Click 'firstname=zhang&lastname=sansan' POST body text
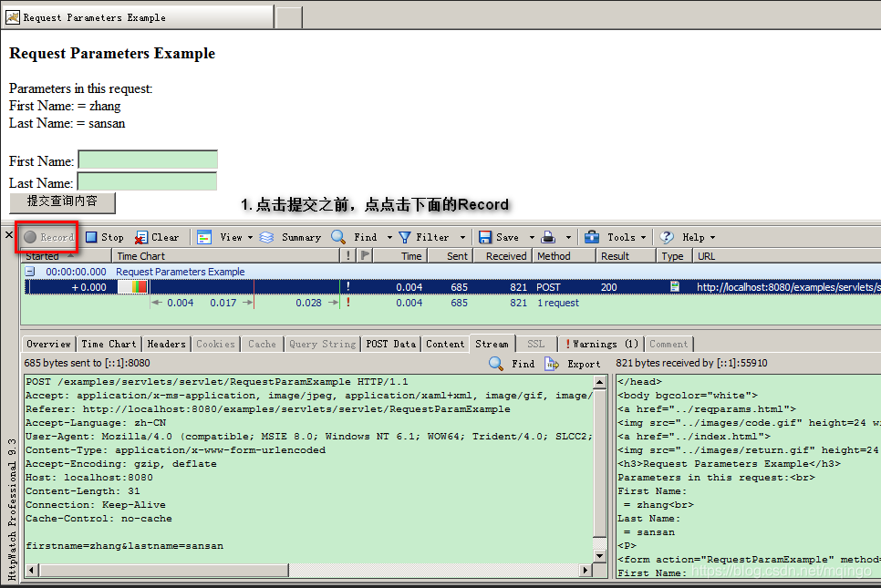The height and width of the screenshot is (588, 881). (124, 545)
